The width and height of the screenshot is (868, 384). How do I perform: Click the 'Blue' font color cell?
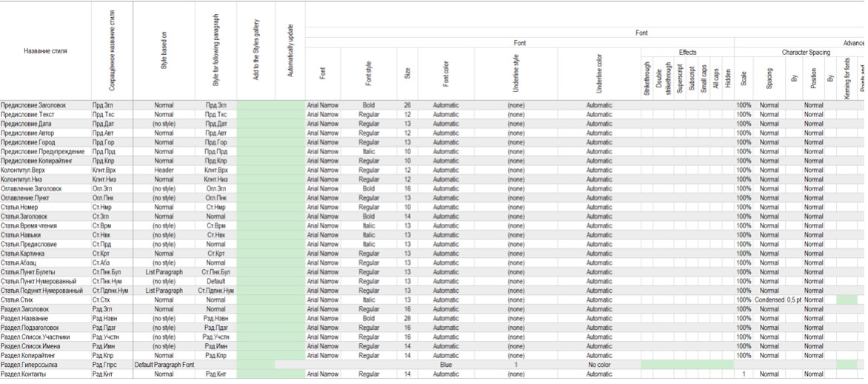[x=446, y=365]
